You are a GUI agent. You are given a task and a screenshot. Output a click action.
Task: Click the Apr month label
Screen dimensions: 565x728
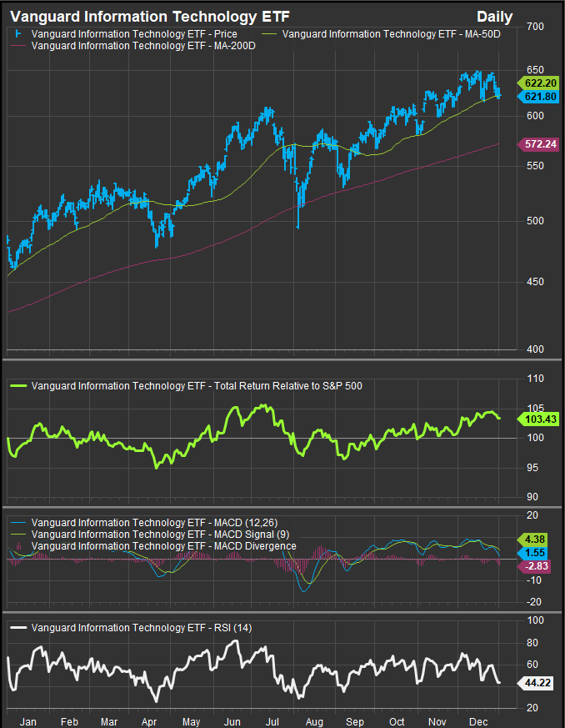coord(149,721)
